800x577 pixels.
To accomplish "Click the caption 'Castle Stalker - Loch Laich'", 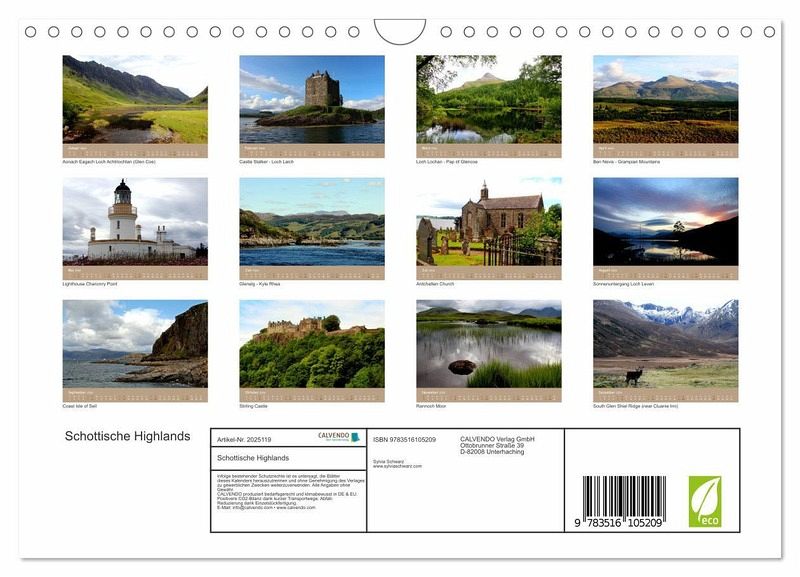I will tap(266, 162).
